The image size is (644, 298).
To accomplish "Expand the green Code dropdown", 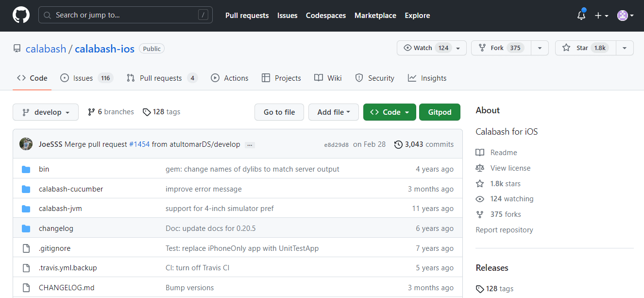I will pos(390,112).
